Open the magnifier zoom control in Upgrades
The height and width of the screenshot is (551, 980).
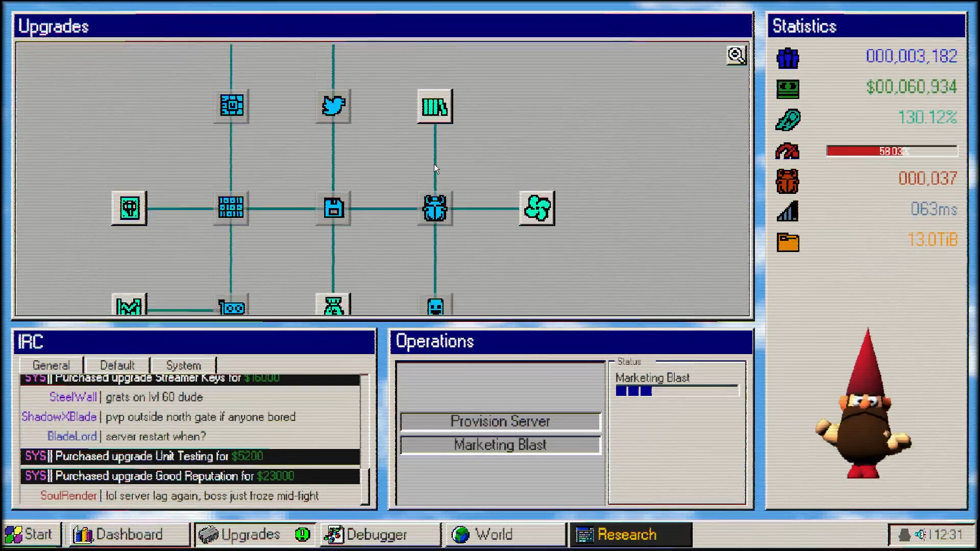click(736, 55)
